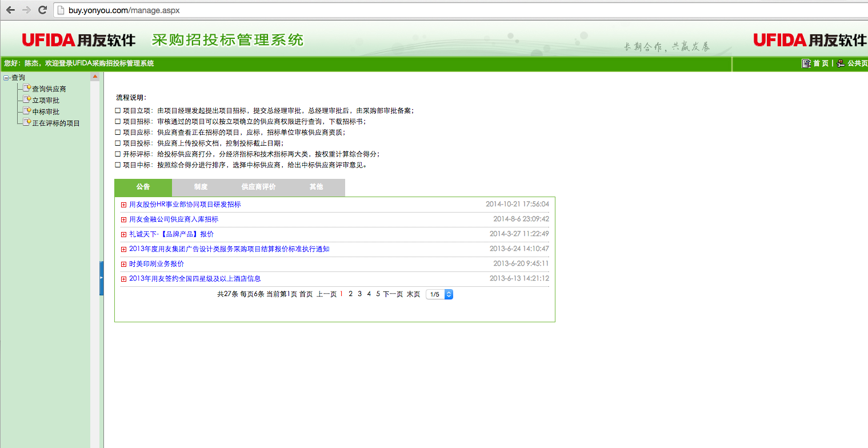Click the sidebar scrollbar up arrow

[x=95, y=77]
